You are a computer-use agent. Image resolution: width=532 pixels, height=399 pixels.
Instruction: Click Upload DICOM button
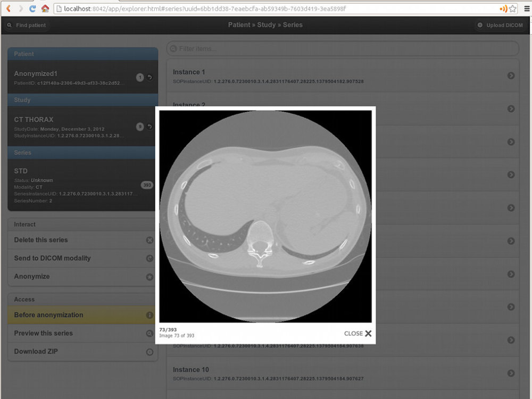[500, 25]
